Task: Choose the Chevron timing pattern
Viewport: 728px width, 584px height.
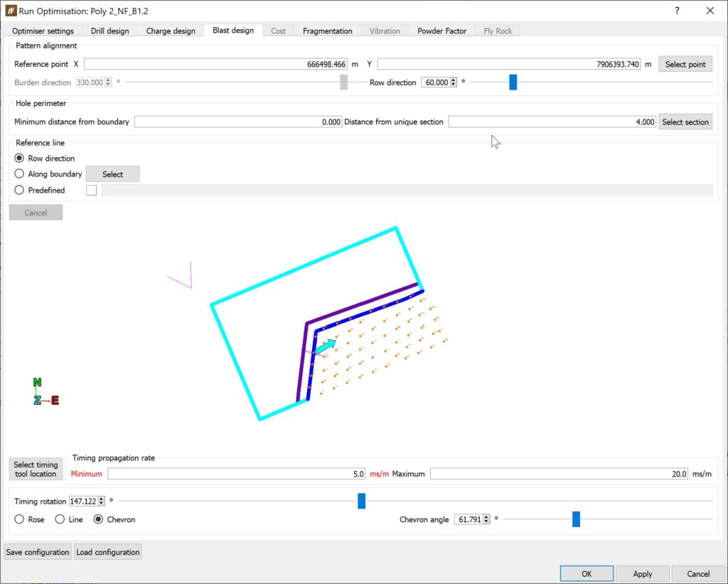Action: tap(98, 519)
